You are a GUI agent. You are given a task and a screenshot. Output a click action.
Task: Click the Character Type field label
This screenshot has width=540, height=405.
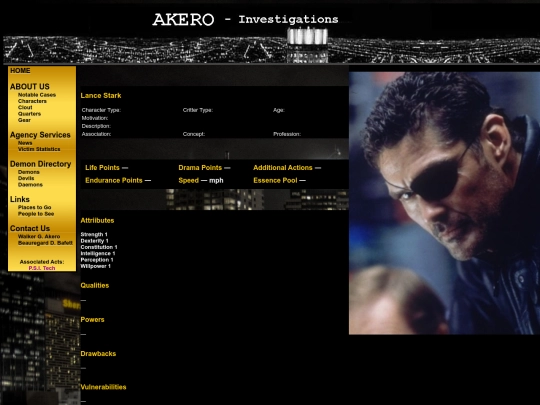pyautogui.click(x=101, y=110)
